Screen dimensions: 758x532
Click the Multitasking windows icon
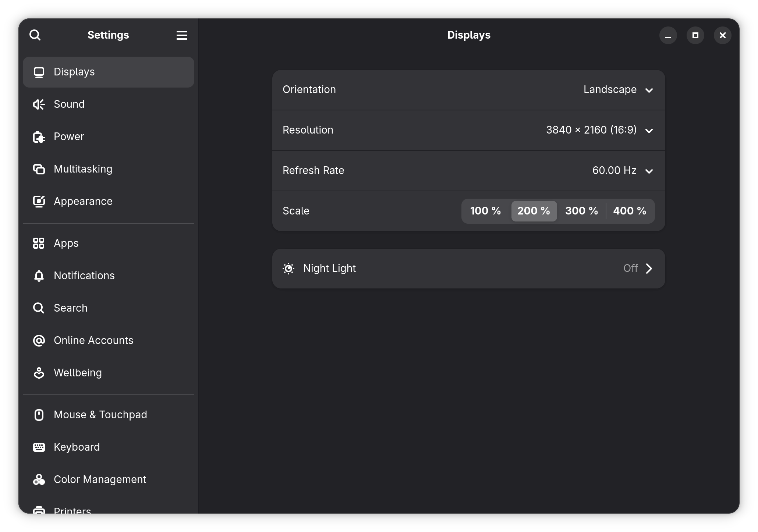39,169
